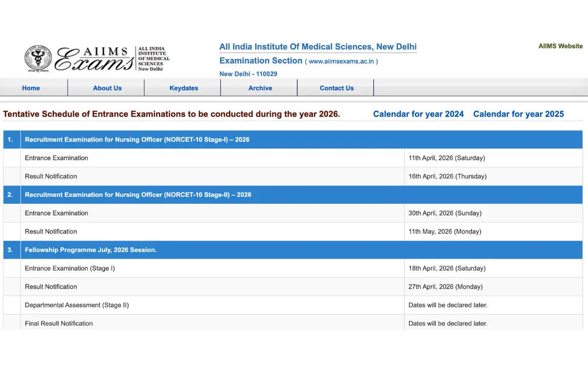Image resolution: width=588 pixels, height=376 pixels.
Task: Select the NORCET-10 Stage-I section header
Action: pos(301,140)
